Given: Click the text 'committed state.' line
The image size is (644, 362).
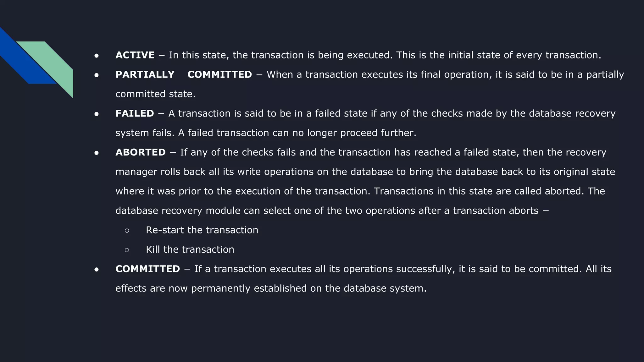Looking at the screenshot, I should pos(155,94).
